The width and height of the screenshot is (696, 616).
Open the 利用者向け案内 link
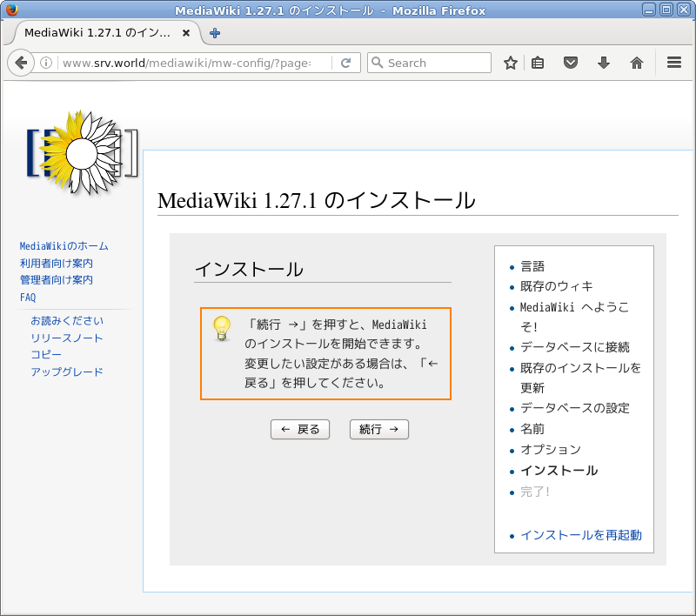coord(57,263)
